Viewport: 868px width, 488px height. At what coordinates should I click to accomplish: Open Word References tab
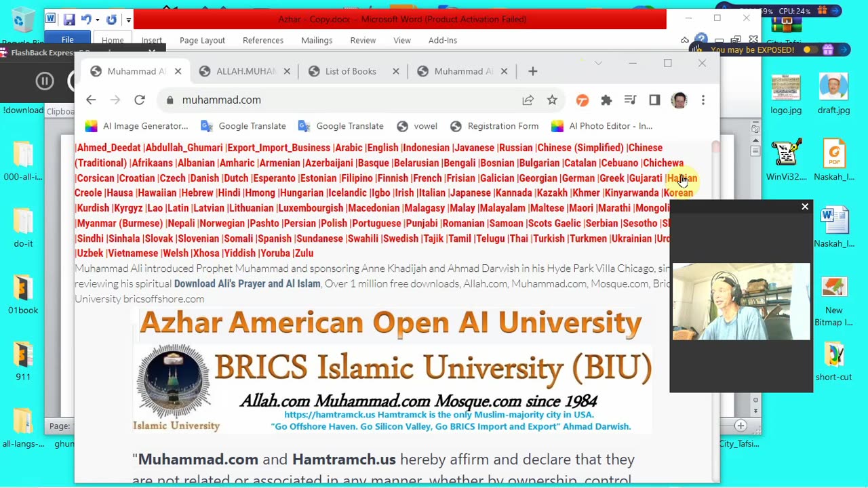pyautogui.click(x=263, y=41)
